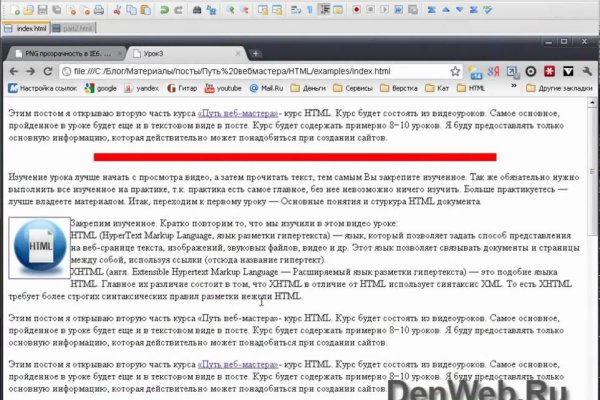Click the address bar URL field
The width and height of the screenshot is (600, 400).
(250, 72)
